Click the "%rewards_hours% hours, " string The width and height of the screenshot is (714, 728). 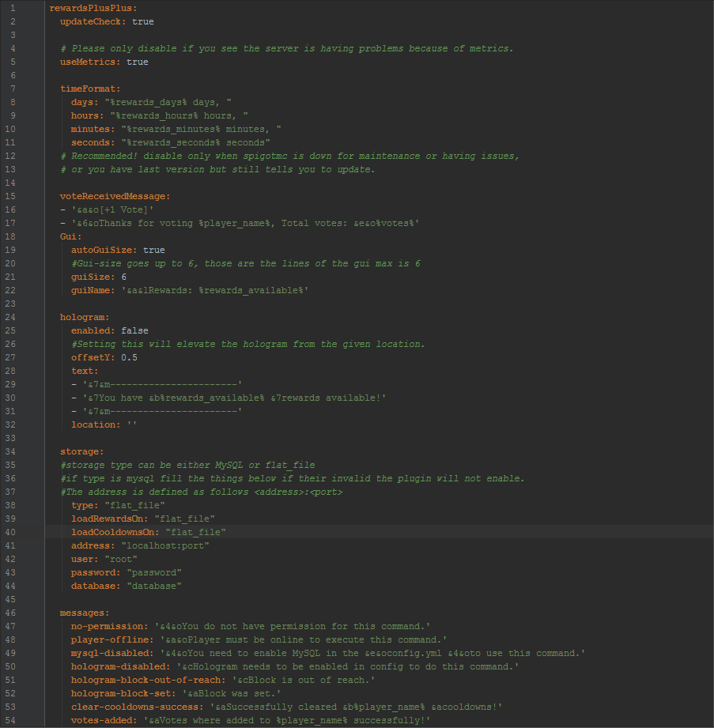(179, 115)
